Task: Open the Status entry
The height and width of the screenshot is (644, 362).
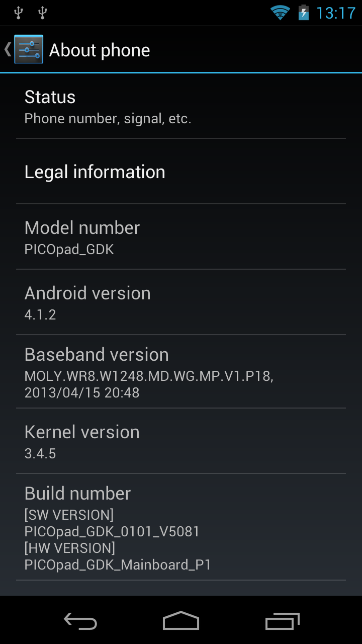Action: click(x=181, y=107)
